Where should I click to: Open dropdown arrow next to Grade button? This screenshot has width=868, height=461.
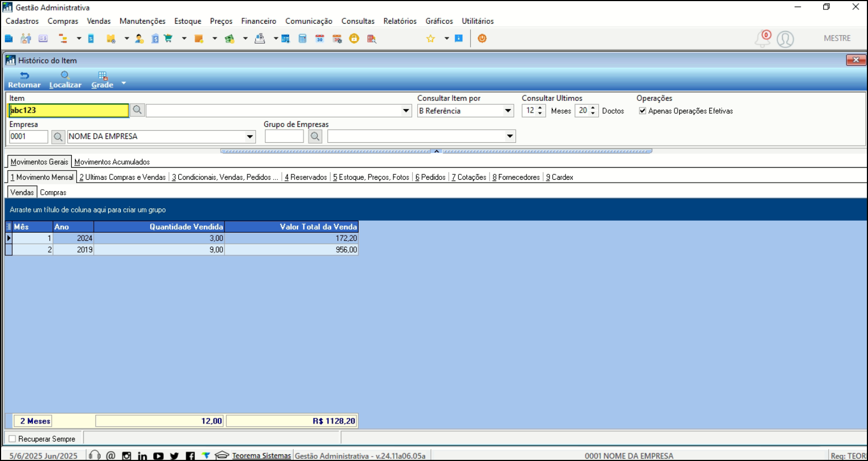pos(124,83)
